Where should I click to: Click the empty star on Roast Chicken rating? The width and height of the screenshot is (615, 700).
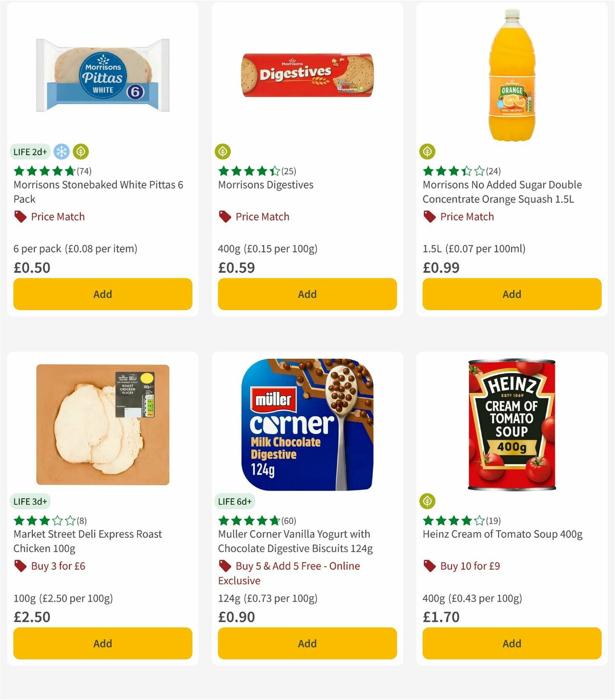click(57, 520)
